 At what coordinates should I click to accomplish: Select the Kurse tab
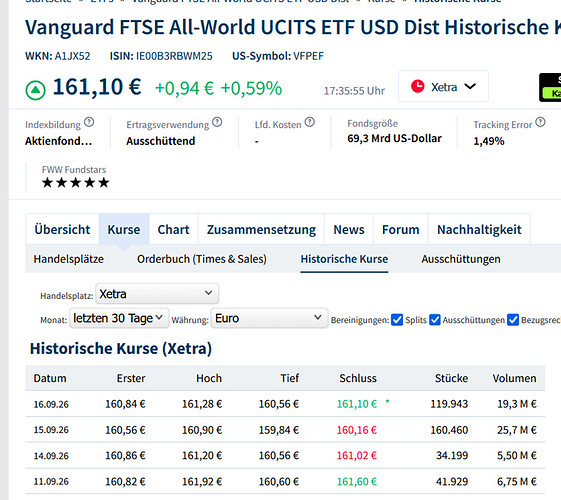click(124, 229)
